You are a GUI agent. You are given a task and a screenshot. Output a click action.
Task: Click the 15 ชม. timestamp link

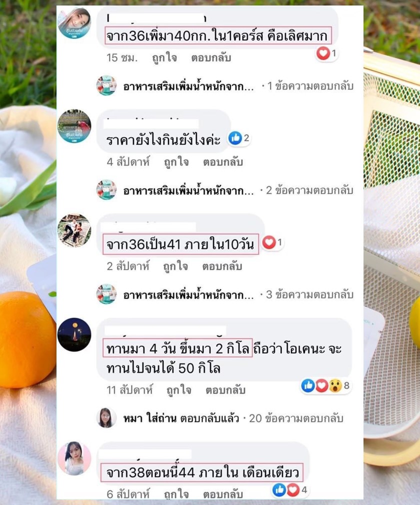pyautogui.click(x=121, y=57)
